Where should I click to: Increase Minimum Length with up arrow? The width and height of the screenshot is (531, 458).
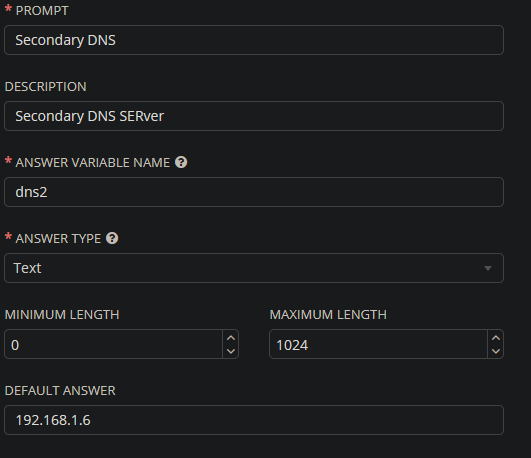231,338
